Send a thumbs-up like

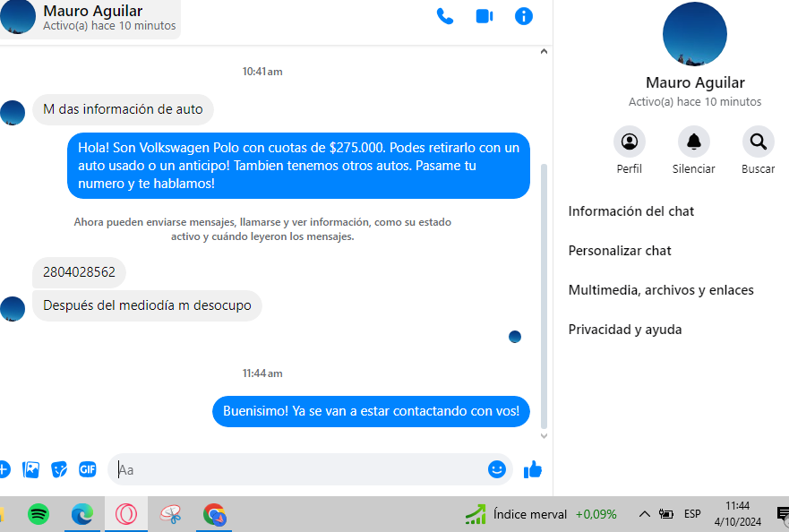coord(533,469)
